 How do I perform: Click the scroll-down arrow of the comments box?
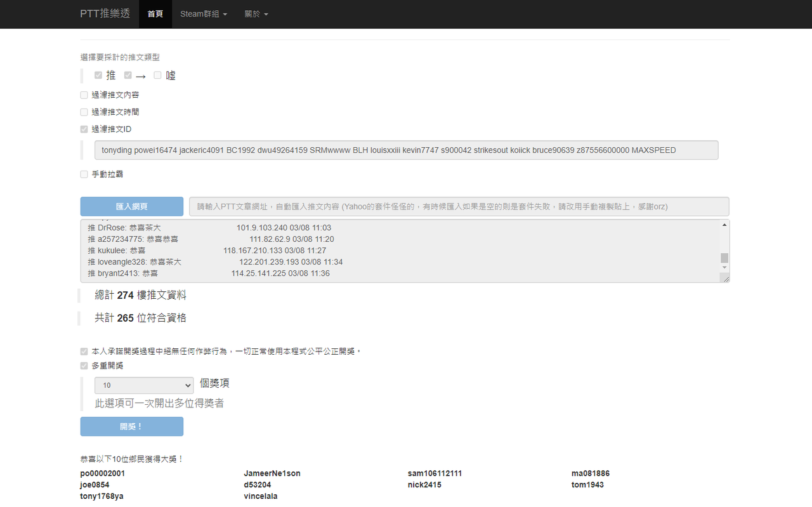[x=724, y=269]
